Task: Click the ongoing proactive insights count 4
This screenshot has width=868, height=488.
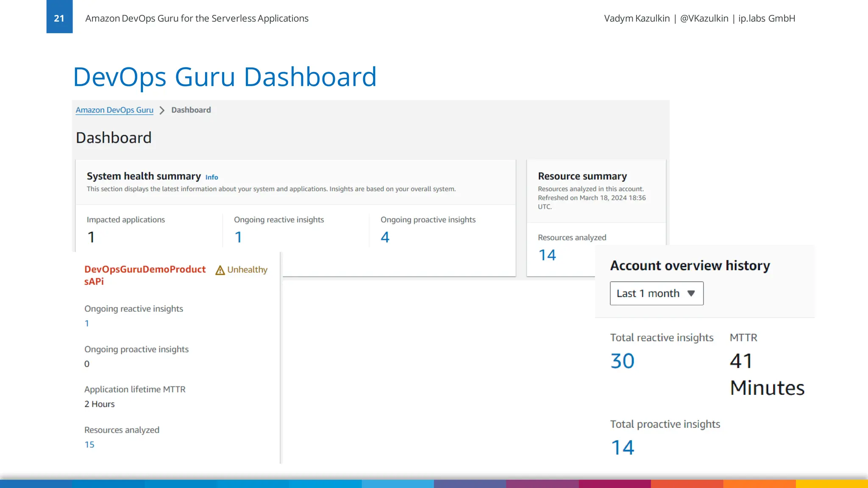Action: pos(385,237)
